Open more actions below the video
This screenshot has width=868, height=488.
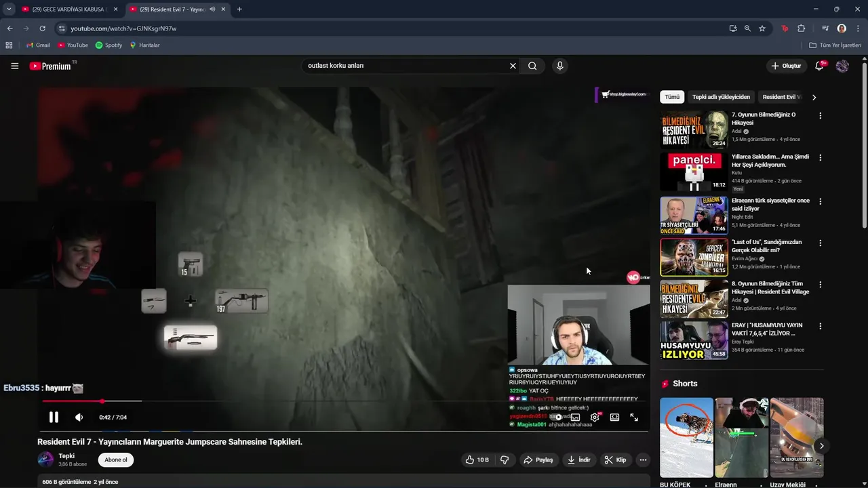(643, 460)
